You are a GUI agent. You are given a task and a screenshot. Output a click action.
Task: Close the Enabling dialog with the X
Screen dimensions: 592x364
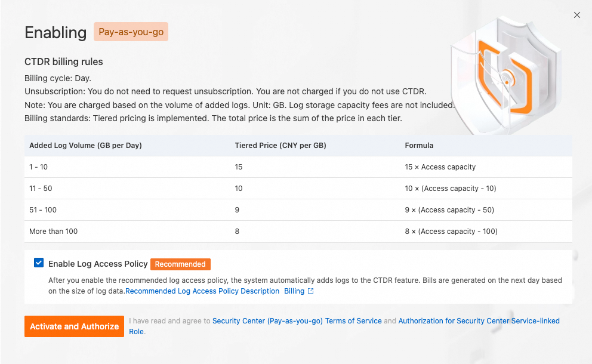tap(576, 15)
